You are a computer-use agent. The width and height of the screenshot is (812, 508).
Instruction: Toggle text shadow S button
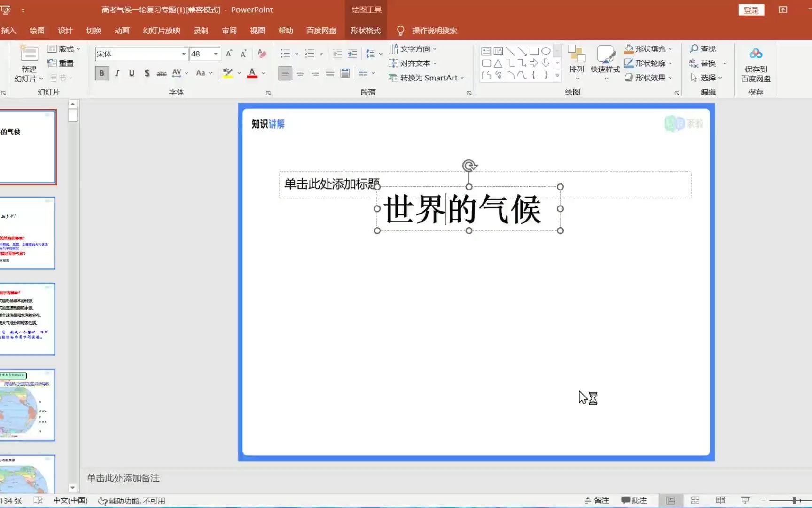(x=147, y=73)
